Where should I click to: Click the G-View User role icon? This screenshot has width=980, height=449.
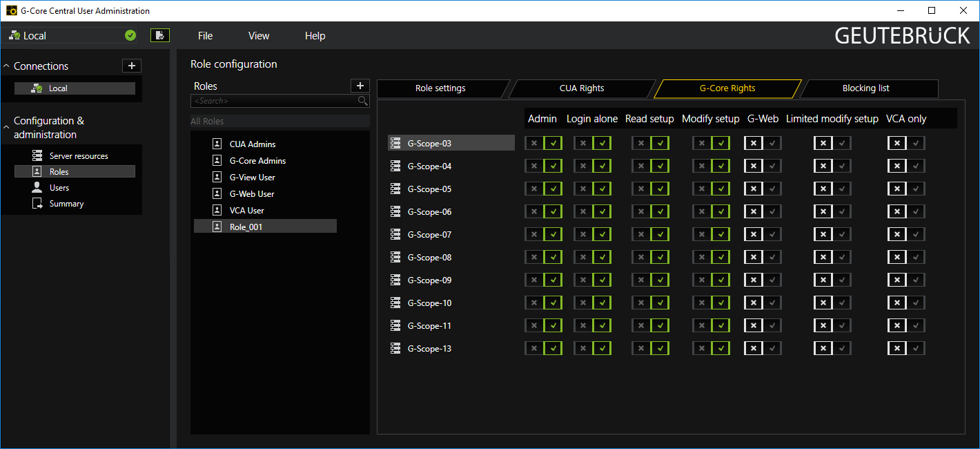point(217,177)
